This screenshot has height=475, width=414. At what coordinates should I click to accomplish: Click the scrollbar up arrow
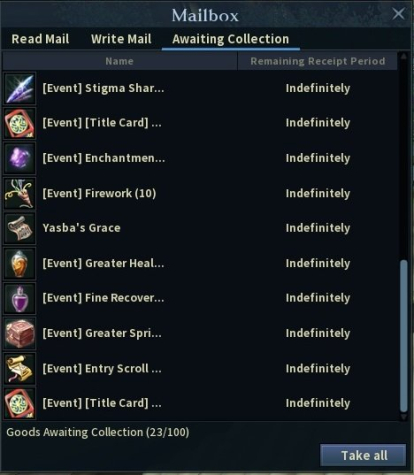click(404, 56)
